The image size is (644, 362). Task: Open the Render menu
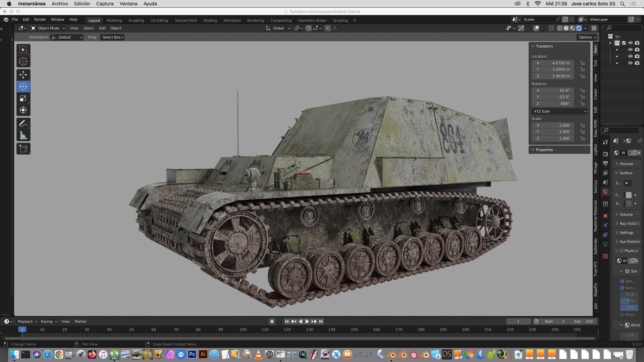(x=40, y=19)
